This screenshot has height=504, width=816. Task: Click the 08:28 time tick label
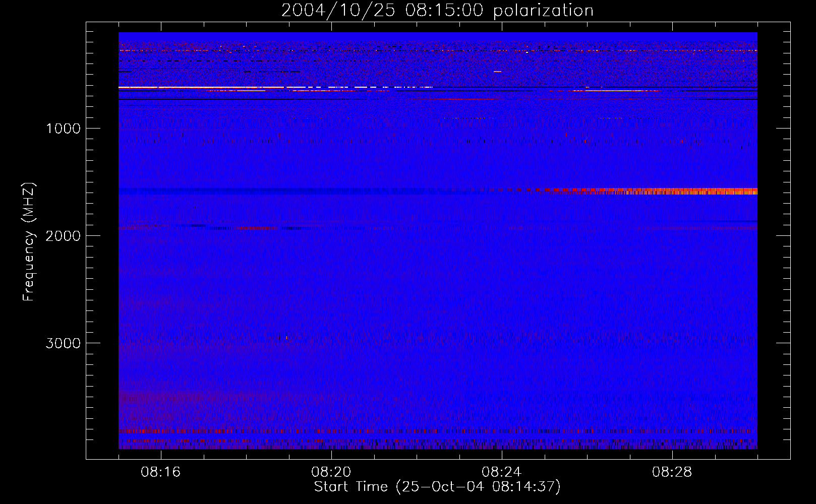672,472
